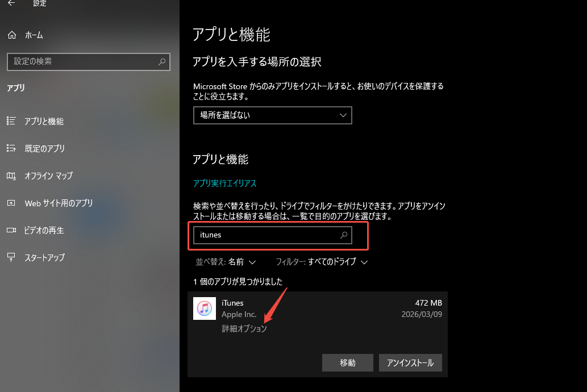Click the magnifier in 設定の検索 box

[162, 62]
